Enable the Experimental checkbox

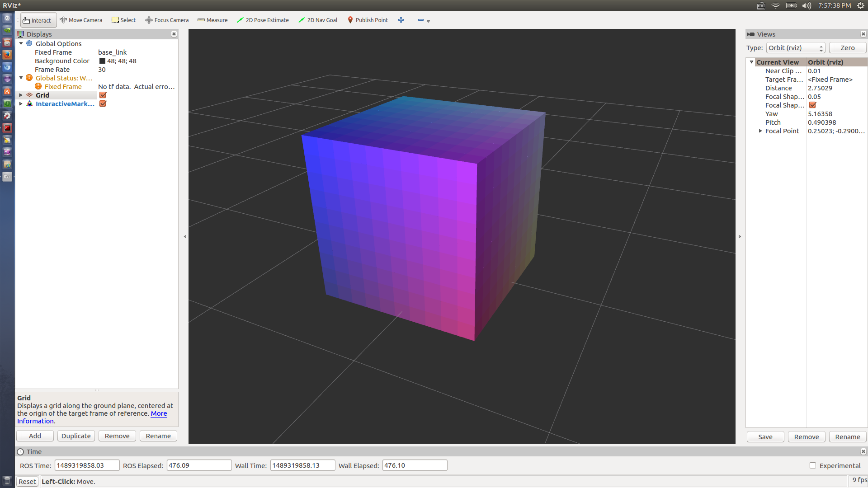coord(812,465)
